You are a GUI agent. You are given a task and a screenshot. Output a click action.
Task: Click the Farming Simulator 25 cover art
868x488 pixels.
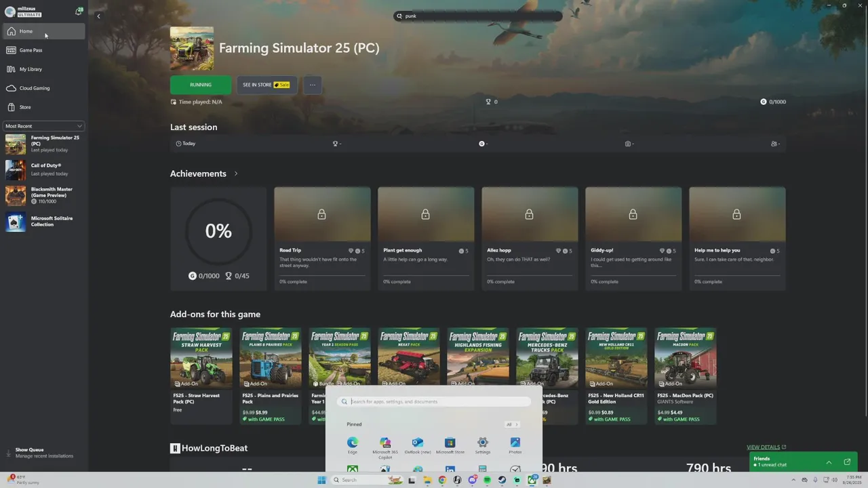192,48
